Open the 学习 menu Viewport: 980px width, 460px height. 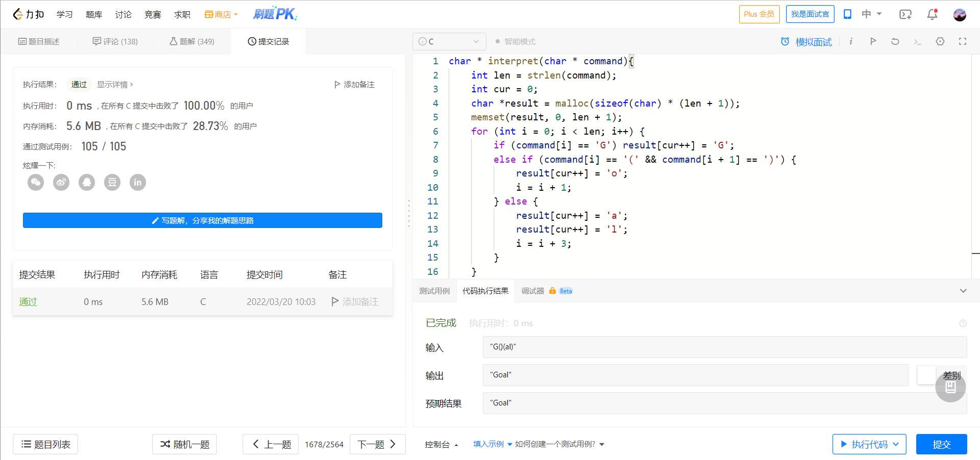click(64, 14)
